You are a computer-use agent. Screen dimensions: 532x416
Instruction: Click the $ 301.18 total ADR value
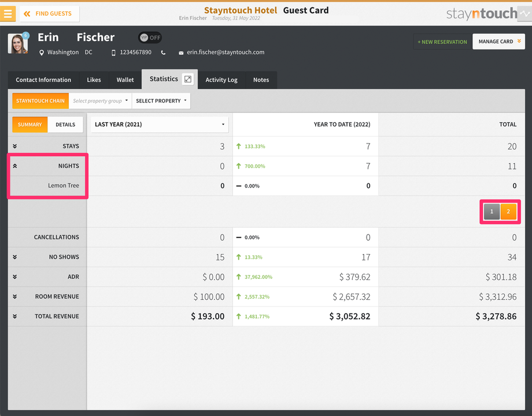[501, 277]
